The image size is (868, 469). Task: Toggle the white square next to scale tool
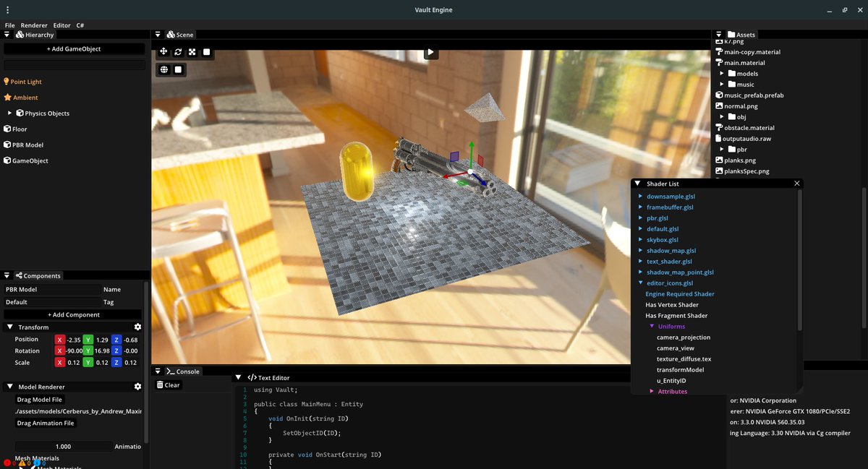(207, 51)
